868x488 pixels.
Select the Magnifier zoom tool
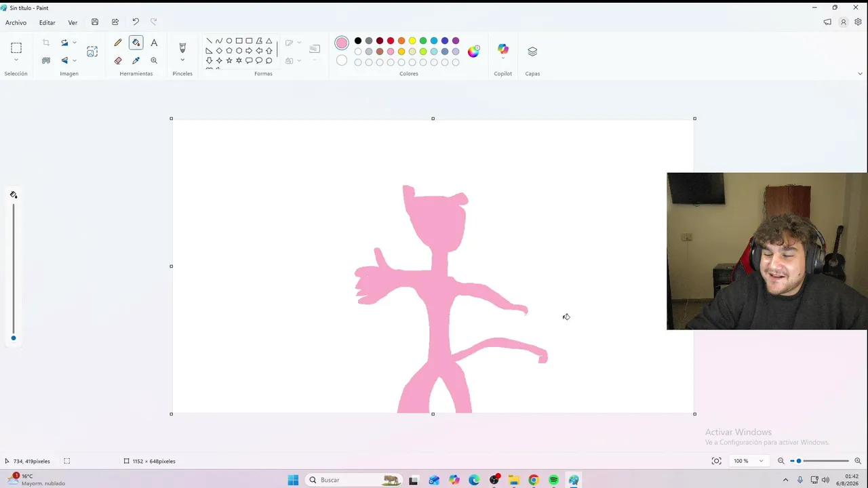(x=154, y=60)
